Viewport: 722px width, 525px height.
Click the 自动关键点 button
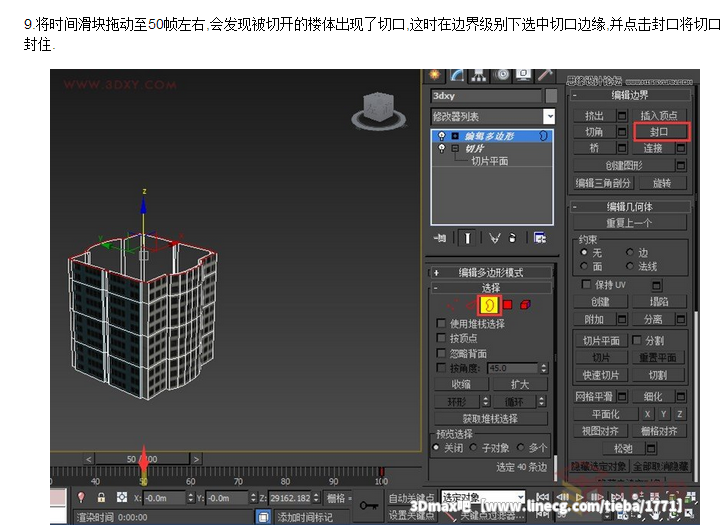pyautogui.click(x=411, y=498)
